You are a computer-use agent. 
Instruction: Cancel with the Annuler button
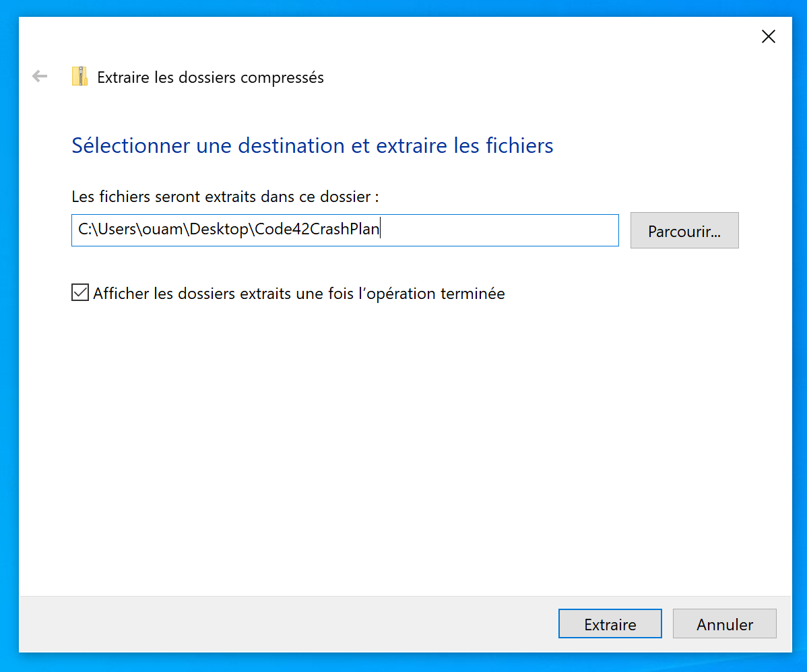(x=725, y=624)
